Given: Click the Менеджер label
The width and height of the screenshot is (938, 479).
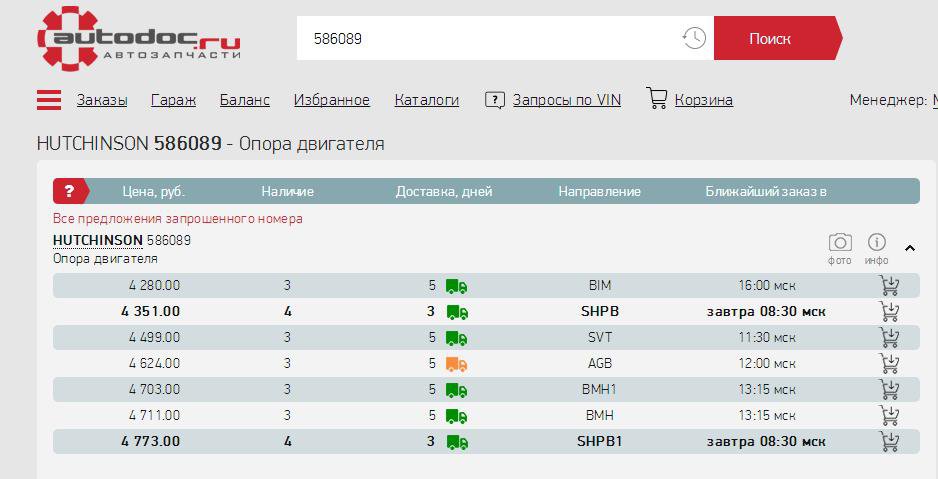Looking at the screenshot, I should click(x=888, y=100).
